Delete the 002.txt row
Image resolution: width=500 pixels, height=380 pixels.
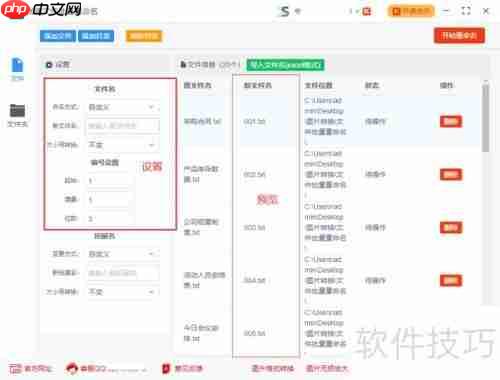451,174
